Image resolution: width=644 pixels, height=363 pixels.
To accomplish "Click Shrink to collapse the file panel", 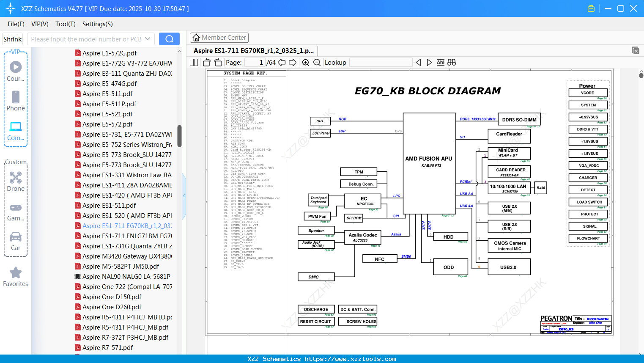I will tap(12, 38).
